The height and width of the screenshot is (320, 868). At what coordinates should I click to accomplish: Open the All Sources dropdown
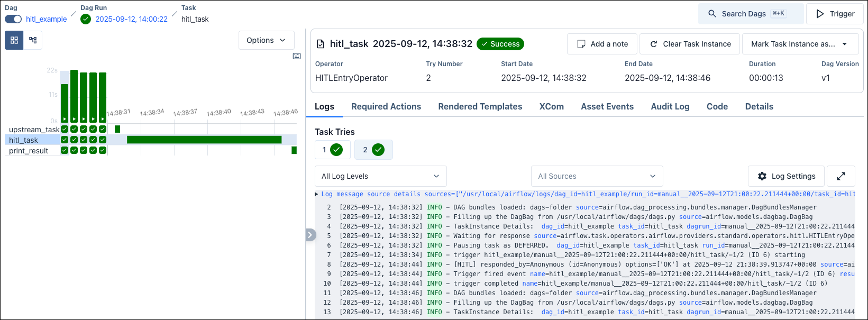[597, 176]
